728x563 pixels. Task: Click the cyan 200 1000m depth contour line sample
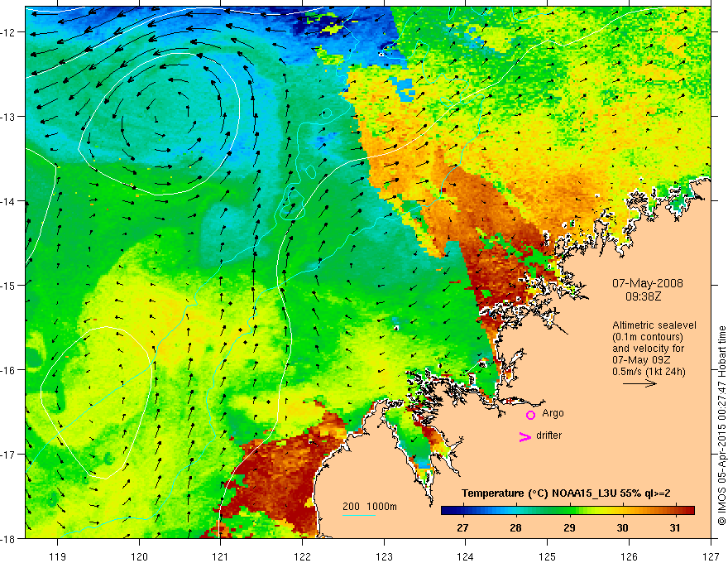tap(359, 515)
